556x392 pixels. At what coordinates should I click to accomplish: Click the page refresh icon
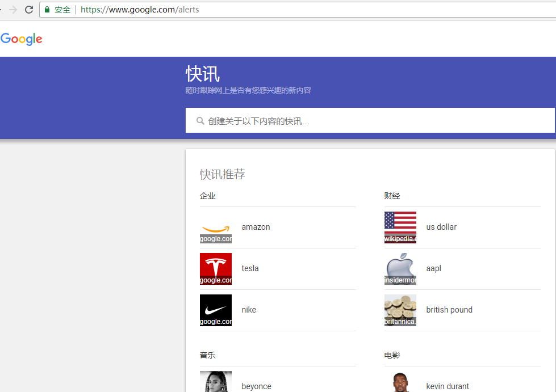(28, 9)
